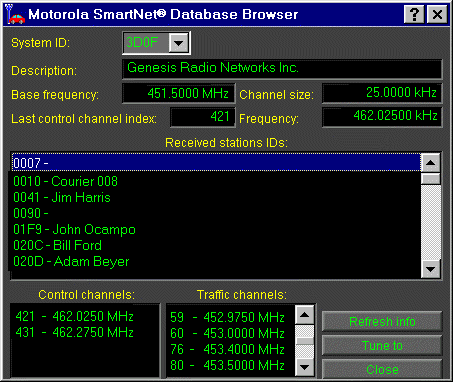Viewport: 453px width, 382px height.
Task: Close the Database Browser window
Action: [x=437, y=15]
